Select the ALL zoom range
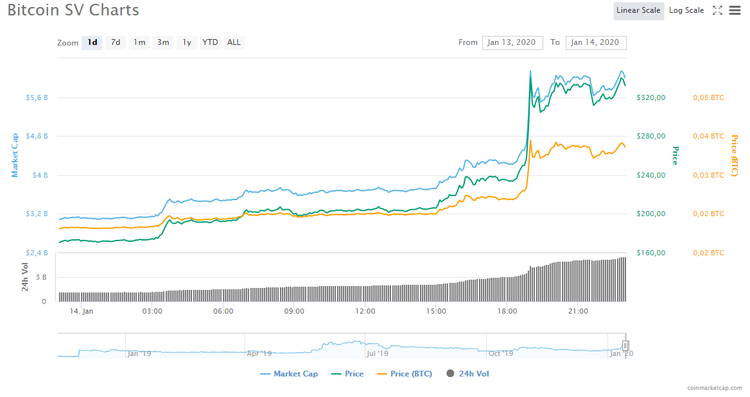This screenshot has width=750, height=397. tap(234, 43)
